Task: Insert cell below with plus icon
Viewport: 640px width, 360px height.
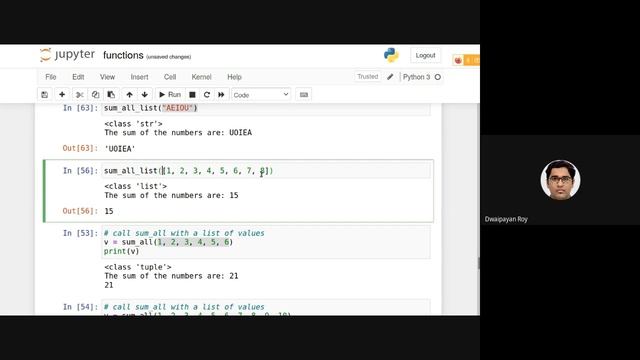Action: pos(62,95)
